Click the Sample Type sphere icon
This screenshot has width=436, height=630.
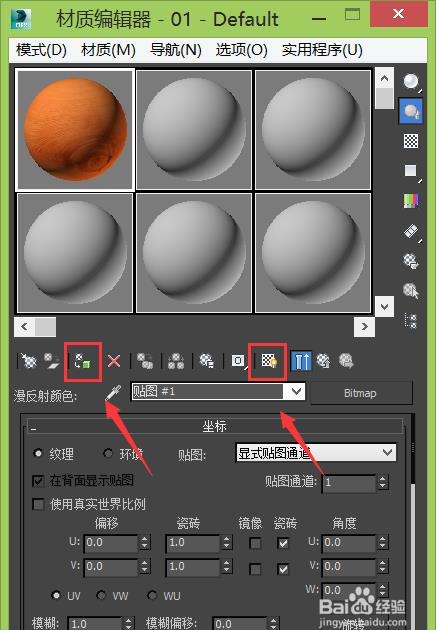coord(411,82)
